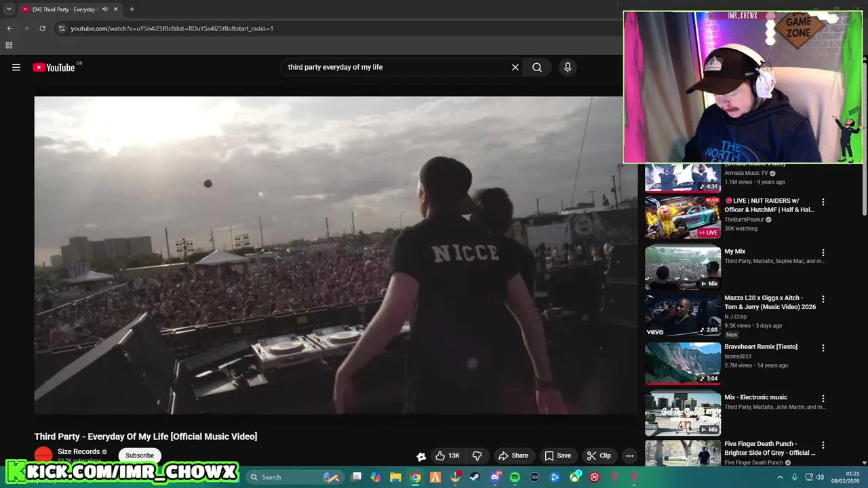The width and height of the screenshot is (868, 488).
Task: Reload the current page
Action: (42, 28)
